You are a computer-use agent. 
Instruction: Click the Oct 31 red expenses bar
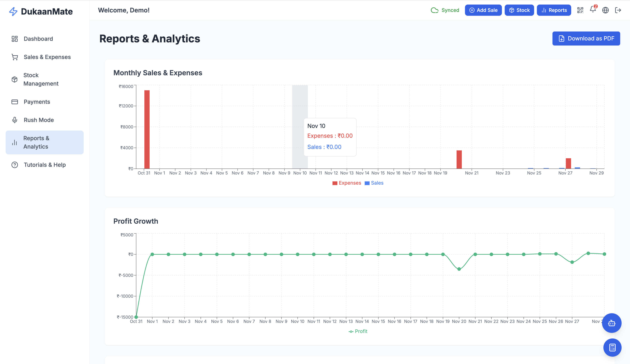[147, 129]
